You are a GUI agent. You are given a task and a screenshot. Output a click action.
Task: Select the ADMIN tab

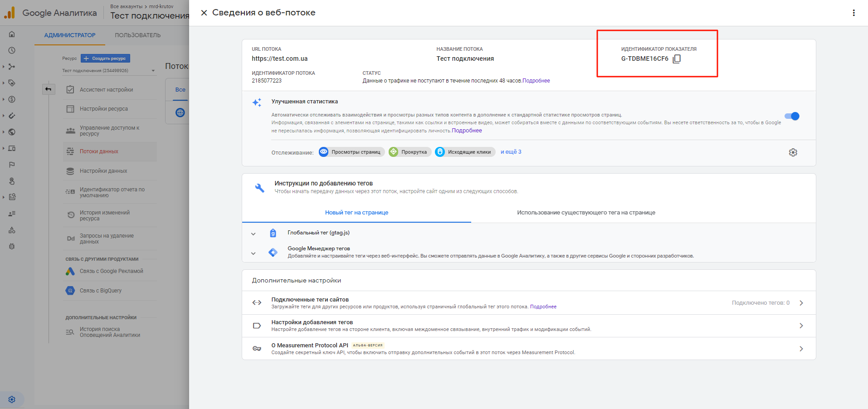point(70,35)
